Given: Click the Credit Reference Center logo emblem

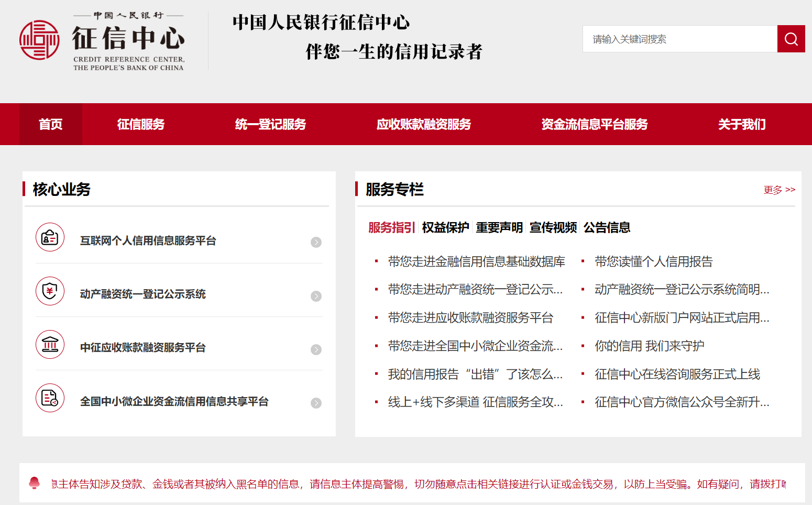Looking at the screenshot, I should point(39,40).
